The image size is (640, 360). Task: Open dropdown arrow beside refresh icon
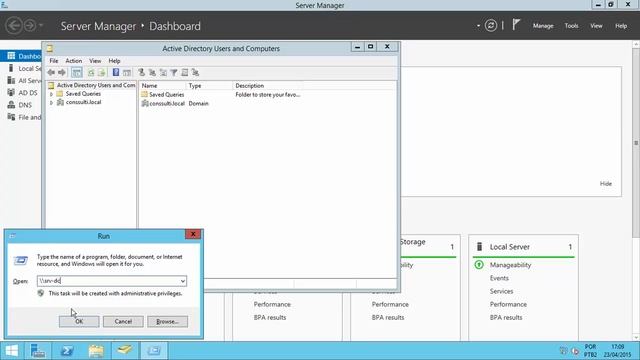tap(478, 26)
